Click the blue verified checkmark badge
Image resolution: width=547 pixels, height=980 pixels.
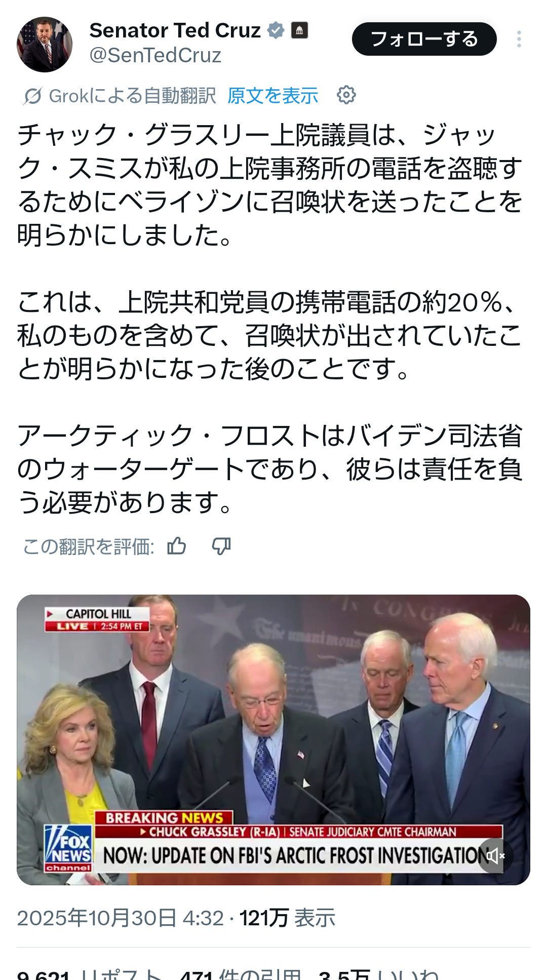coord(276,30)
